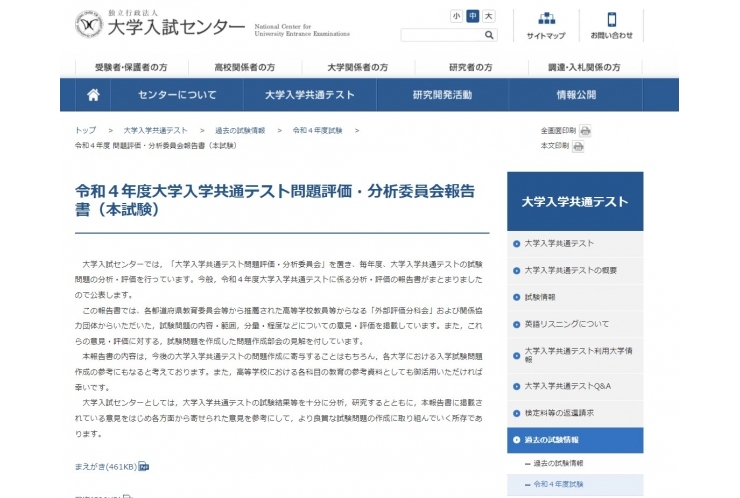Select highlighted sidebar item 過去の試験情報
Screen dimensions: 740x498
coord(575,440)
